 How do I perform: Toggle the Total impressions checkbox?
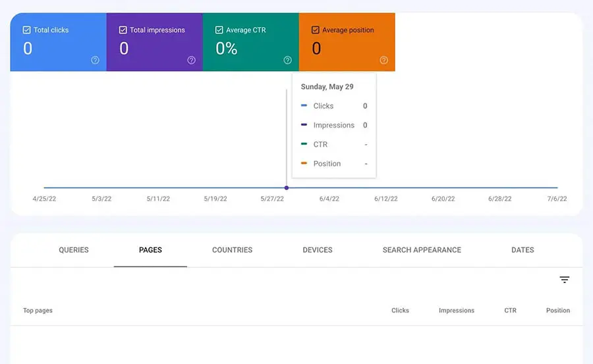pyautogui.click(x=123, y=30)
